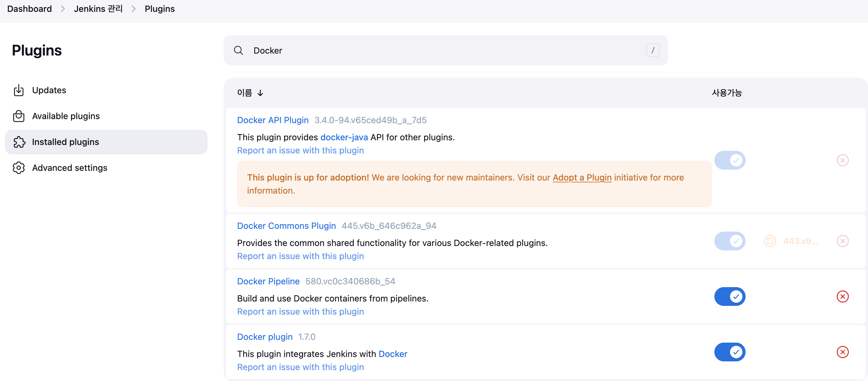This screenshot has height=381, width=868.
Task: Expand the breadcrumb chevron after Dashboard
Action: [x=63, y=9]
